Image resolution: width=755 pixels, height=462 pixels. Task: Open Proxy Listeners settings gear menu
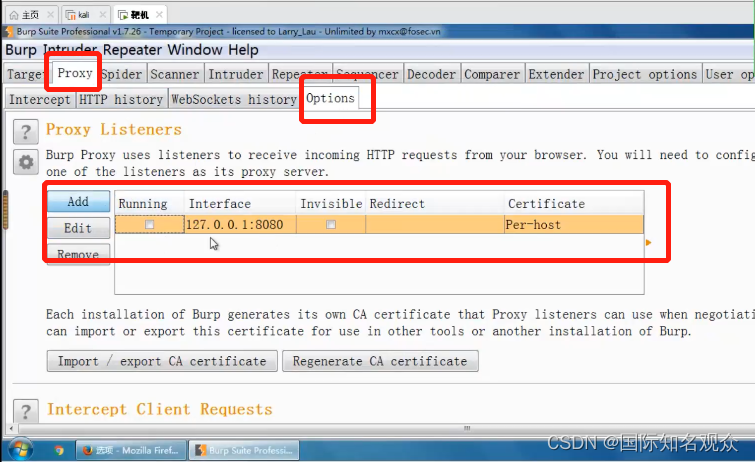26,162
